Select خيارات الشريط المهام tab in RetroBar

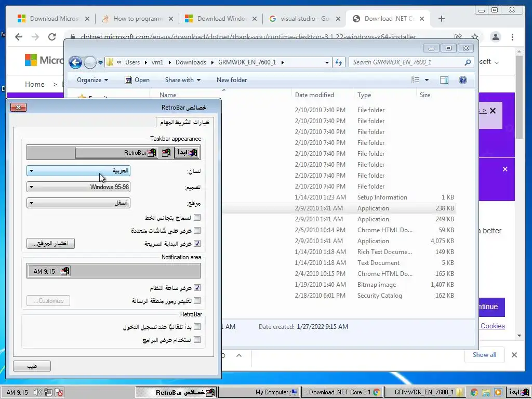(184, 122)
